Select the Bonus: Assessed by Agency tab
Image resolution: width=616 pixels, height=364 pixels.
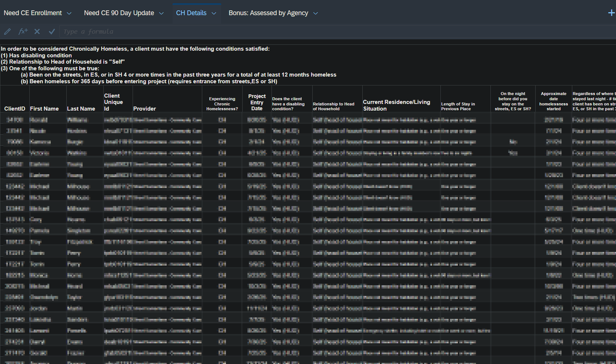click(x=268, y=13)
